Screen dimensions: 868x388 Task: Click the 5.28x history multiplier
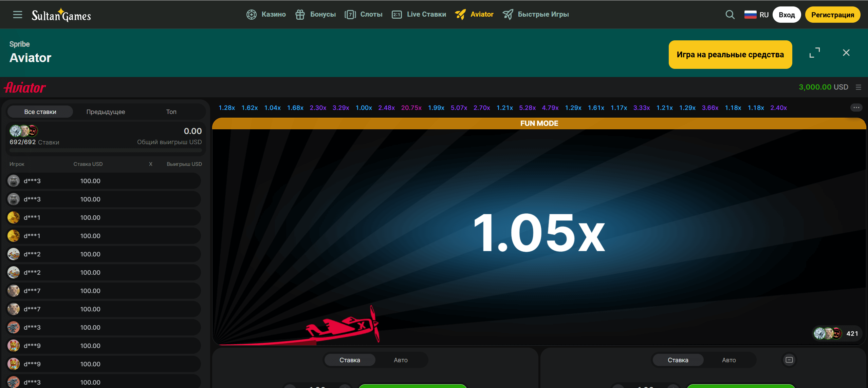pos(528,108)
